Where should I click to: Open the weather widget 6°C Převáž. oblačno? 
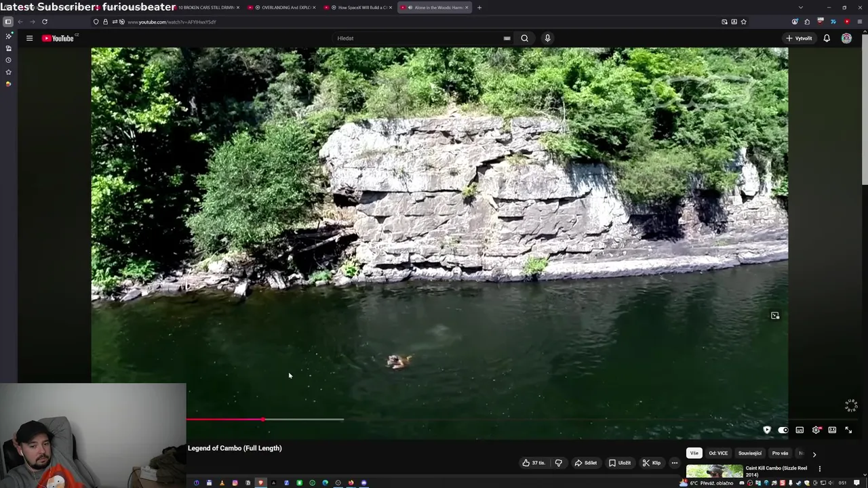(x=707, y=483)
